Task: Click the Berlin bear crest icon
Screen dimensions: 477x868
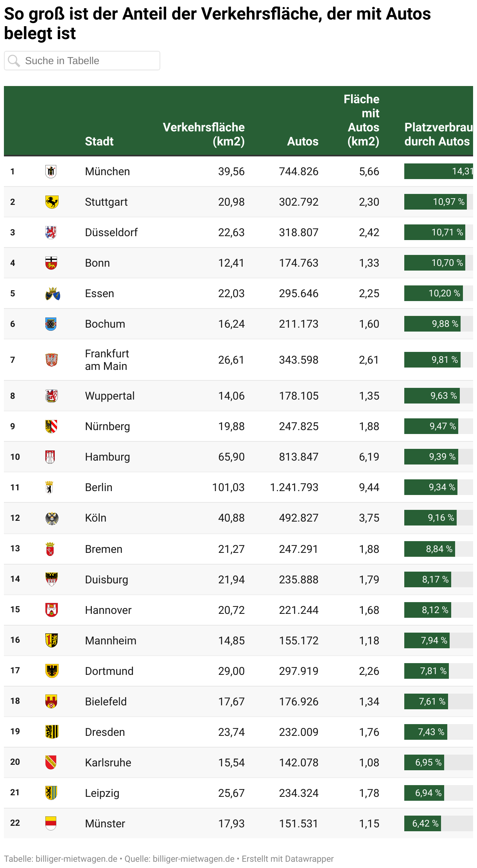Action: point(49,487)
